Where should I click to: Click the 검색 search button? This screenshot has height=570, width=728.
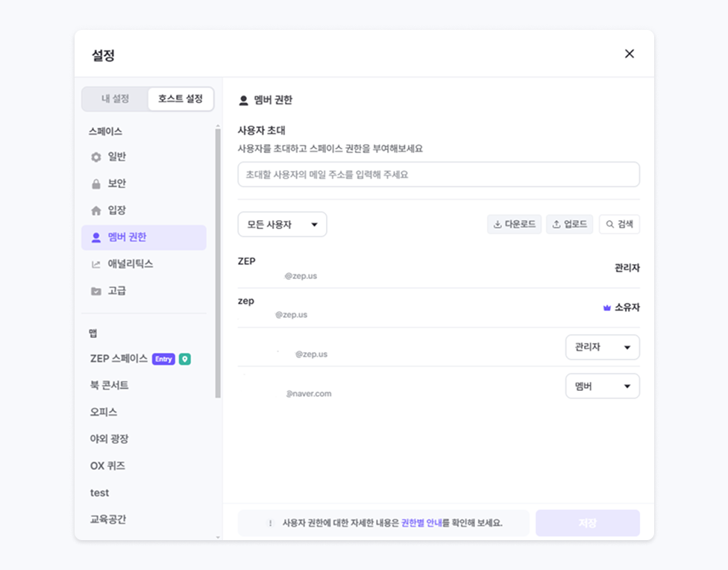pos(619,224)
